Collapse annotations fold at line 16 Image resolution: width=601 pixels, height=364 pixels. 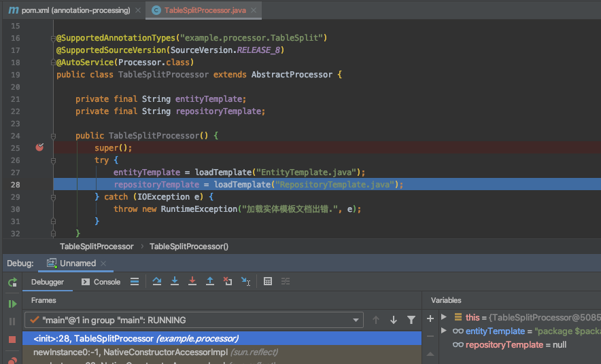(53, 38)
